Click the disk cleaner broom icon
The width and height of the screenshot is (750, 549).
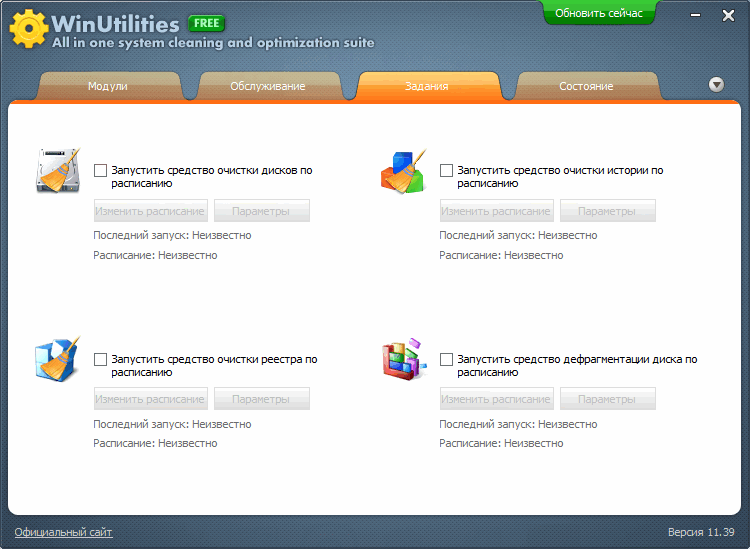(58, 170)
